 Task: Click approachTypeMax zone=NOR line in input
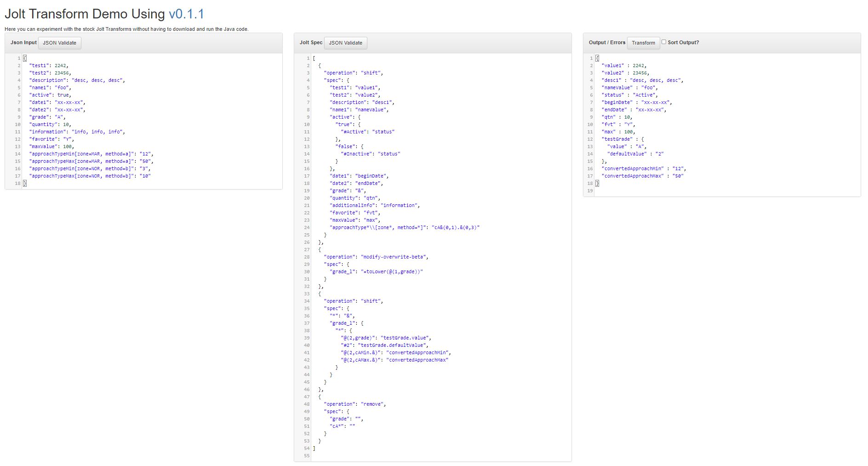(90, 176)
